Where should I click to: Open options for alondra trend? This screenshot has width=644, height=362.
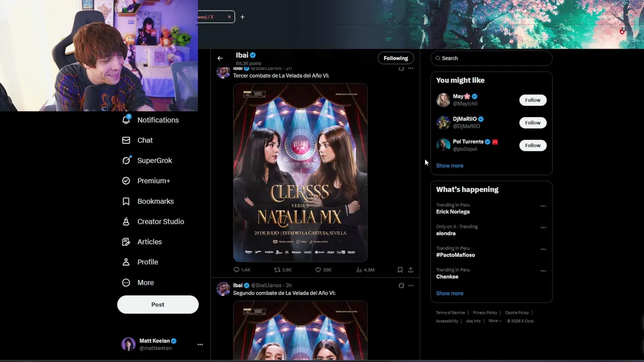coord(543,228)
